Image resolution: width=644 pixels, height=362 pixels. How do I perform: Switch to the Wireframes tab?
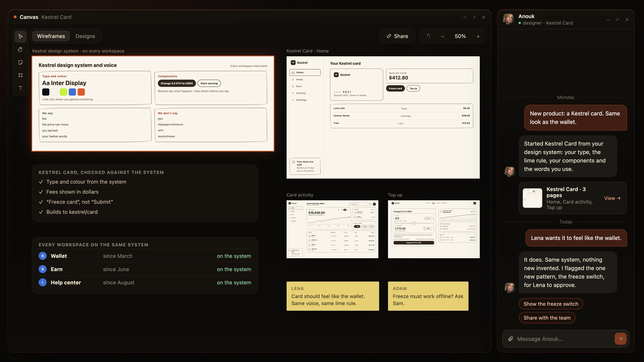[51, 36]
